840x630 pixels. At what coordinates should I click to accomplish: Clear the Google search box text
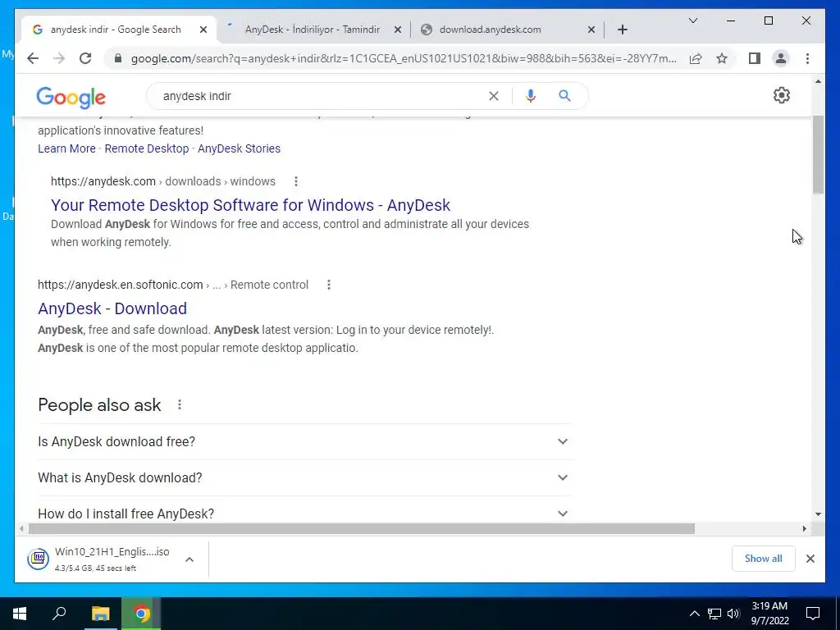click(493, 96)
